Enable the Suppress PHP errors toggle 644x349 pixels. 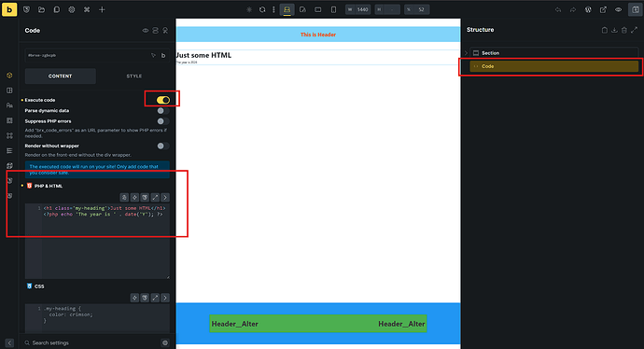(163, 121)
